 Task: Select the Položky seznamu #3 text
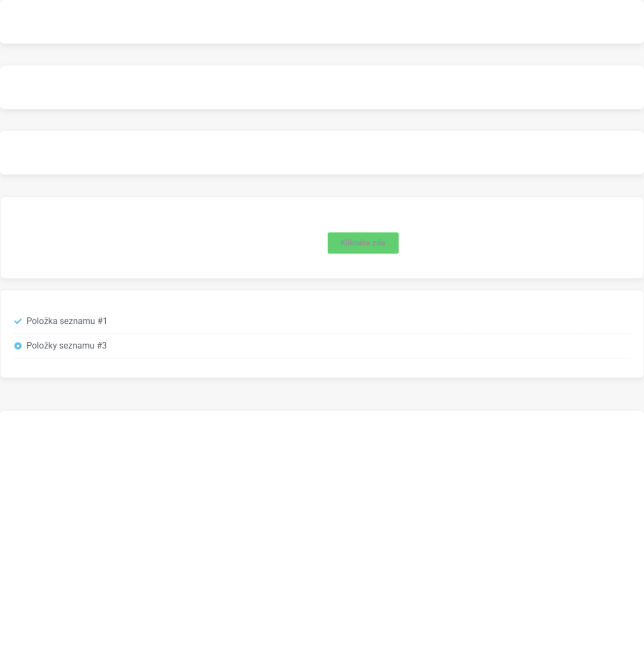pos(67,346)
